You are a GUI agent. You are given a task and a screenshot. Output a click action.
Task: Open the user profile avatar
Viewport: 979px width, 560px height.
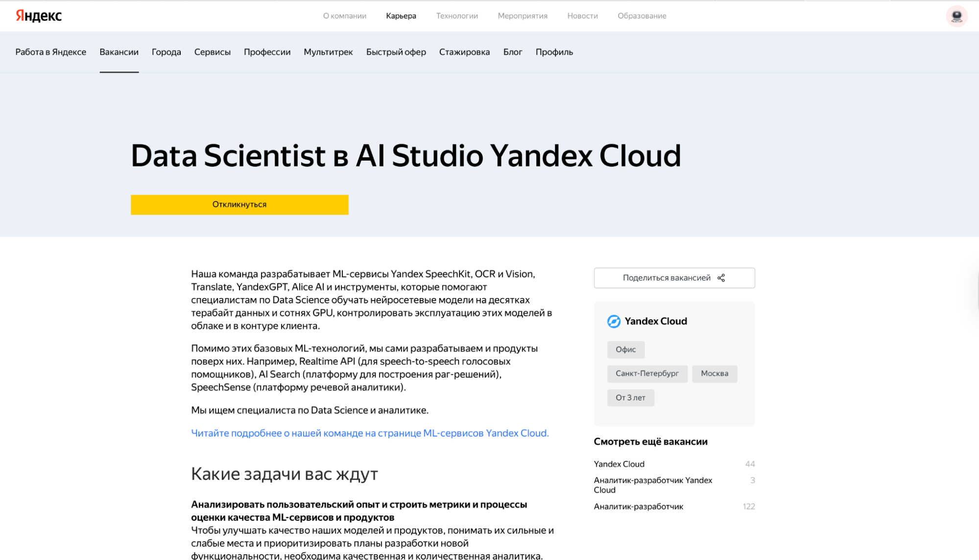click(x=956, y=16)
